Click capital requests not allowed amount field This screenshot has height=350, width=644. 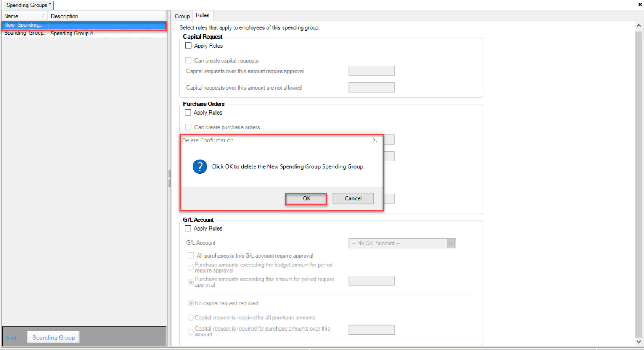coord(371,87)
